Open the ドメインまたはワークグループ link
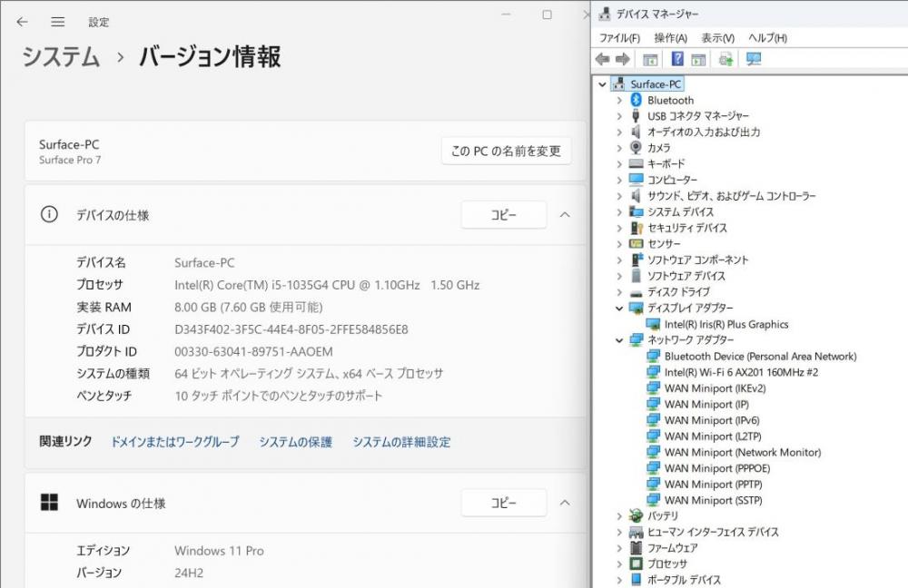This screenshot has width=908, height=588. (x=175, y=442)
